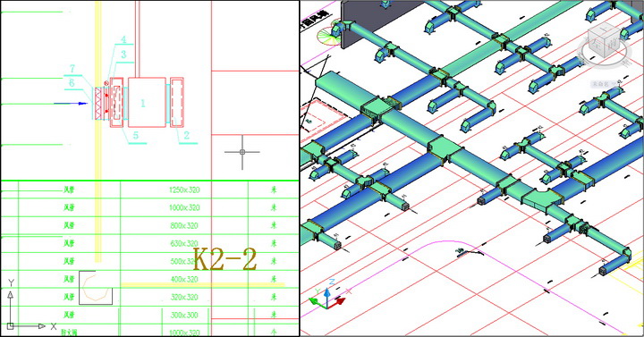Screen dimensions: 644x337
Task: Click the 1250x320 duct size cell
Action: coord(184,190)
